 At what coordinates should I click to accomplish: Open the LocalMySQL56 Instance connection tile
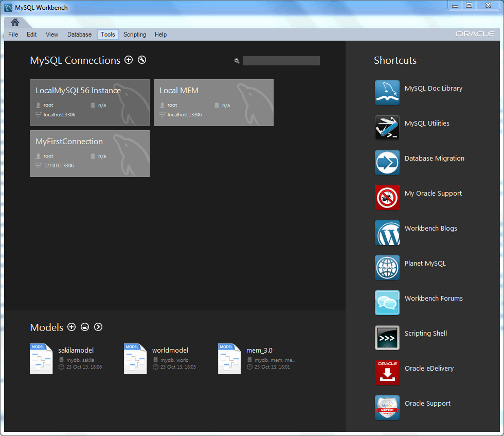(x=89, y=102)
